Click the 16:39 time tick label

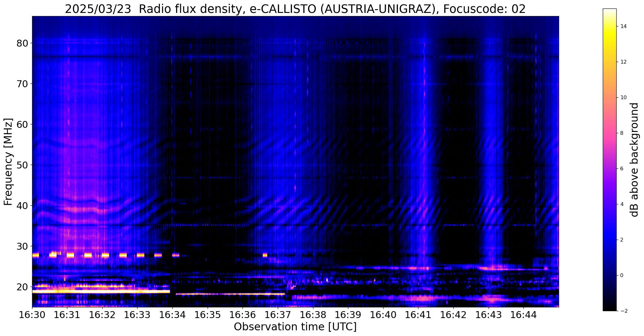pyautogui.click(x=348, y=315)
